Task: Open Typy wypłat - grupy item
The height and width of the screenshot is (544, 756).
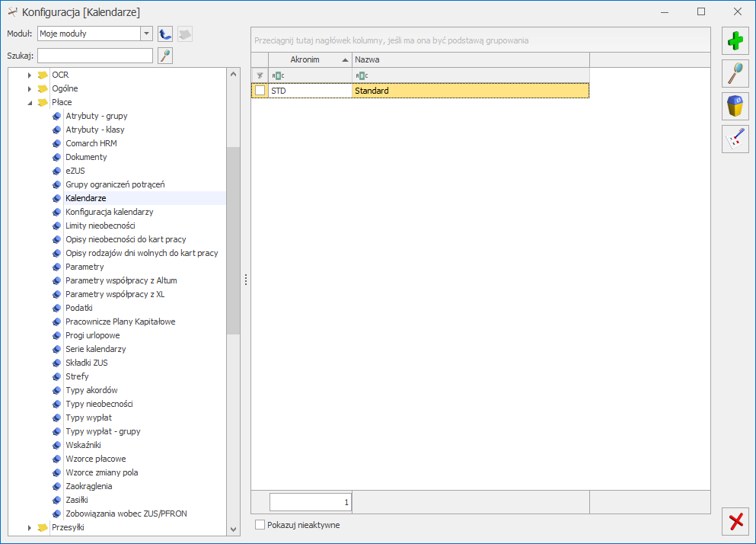Action: [104, 431]
